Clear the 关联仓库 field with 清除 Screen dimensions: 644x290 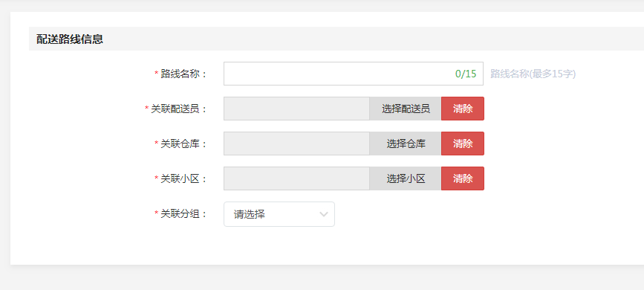[x=463, y=144]
